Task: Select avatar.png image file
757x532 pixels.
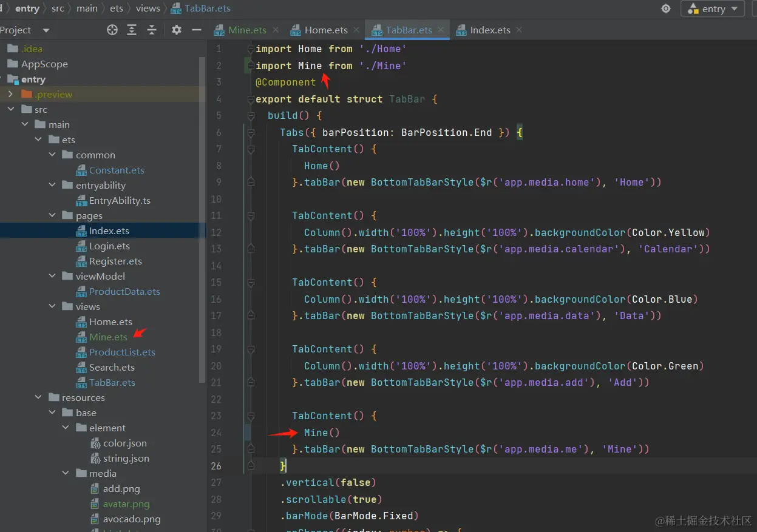Action: point(126,503)
